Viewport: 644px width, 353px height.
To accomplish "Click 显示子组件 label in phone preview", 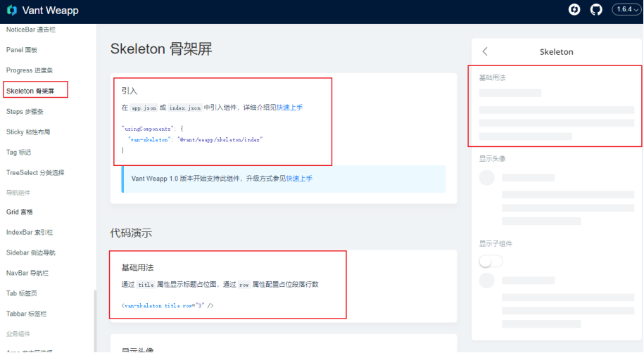I will coord(495,244).
